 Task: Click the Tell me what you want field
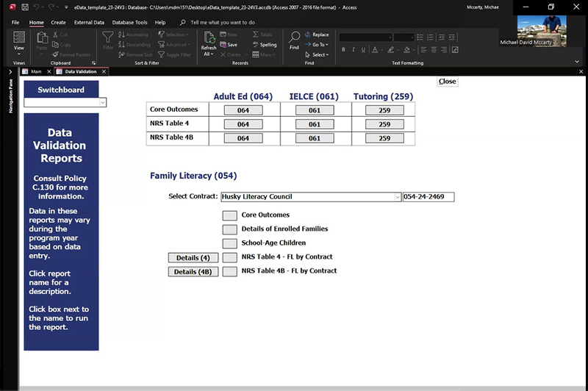pyautogui.click(x=223, y=23)
